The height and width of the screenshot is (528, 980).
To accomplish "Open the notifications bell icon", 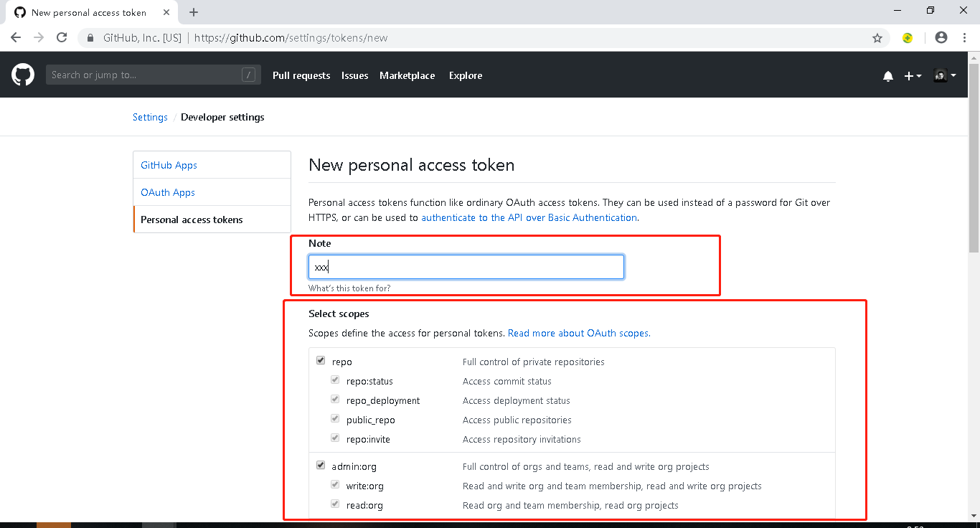I will point(888,76).
